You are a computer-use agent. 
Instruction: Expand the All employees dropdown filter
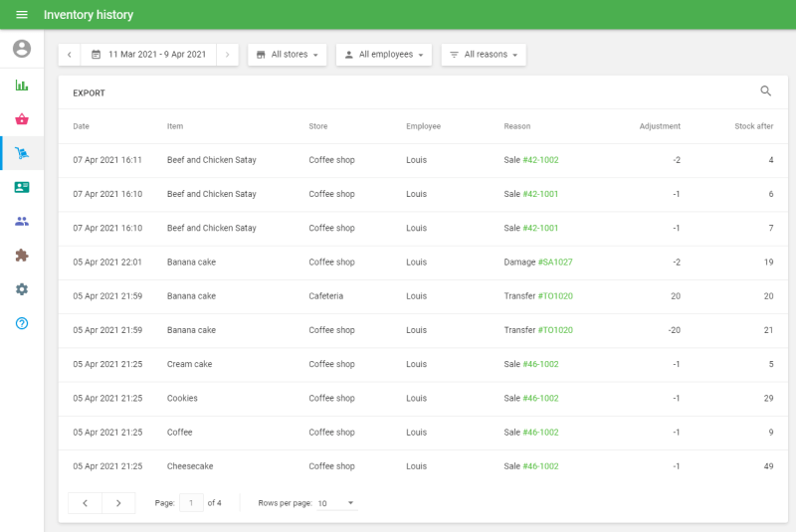pos(383,55)
